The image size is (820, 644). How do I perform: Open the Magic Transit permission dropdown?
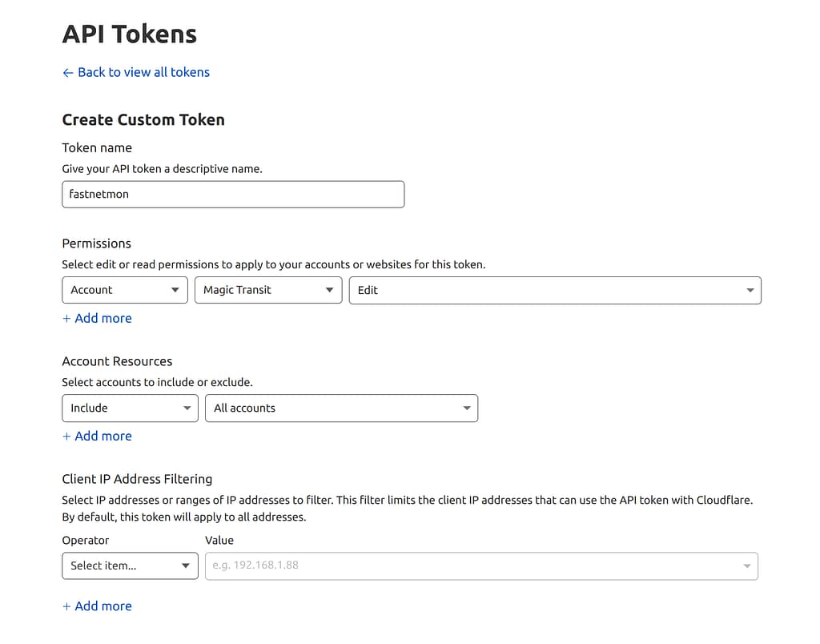point(260,290)
